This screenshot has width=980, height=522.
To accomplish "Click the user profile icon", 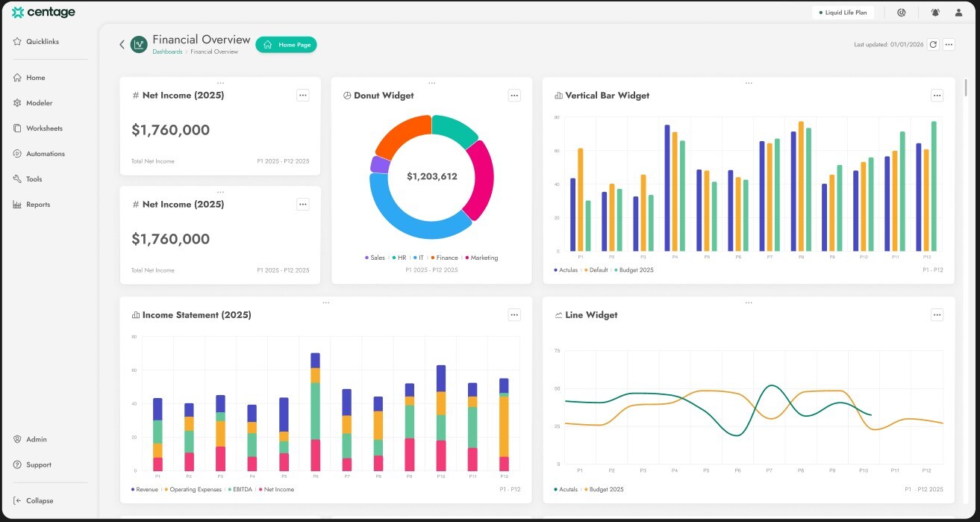I will [x=958, y=12].
